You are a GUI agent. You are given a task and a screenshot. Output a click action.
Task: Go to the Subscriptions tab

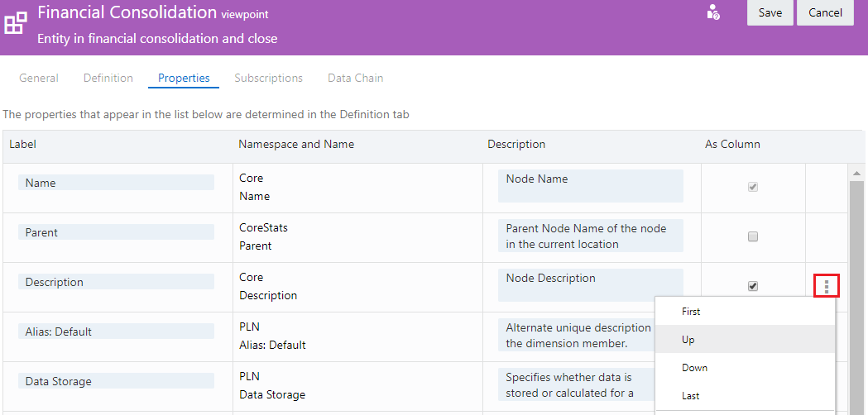pos(268,78)
